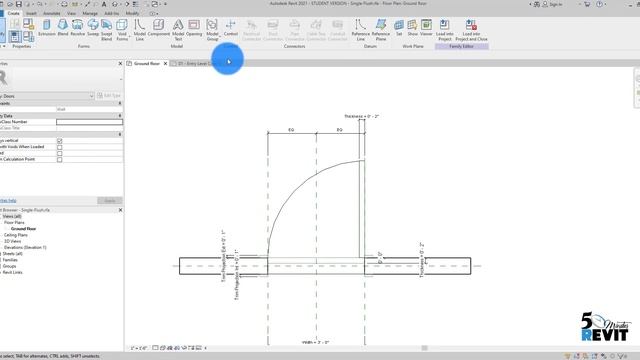
Task: Toggle the Shared checkbox
Action: (x=60, y=153)
